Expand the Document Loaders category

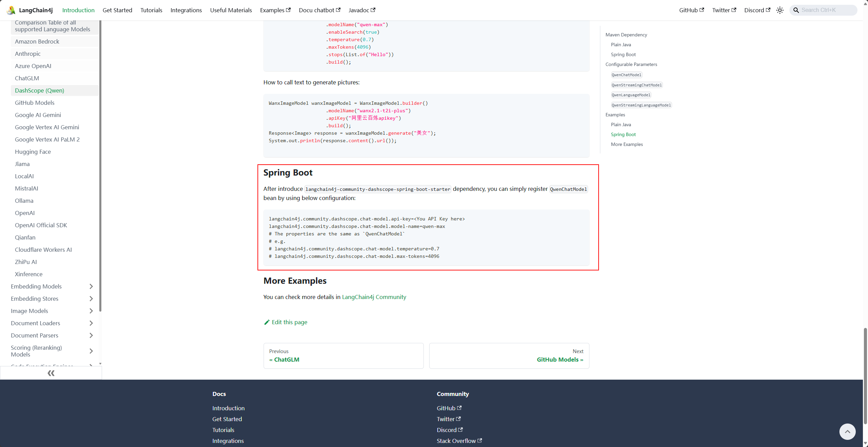(x=91, y=323)
